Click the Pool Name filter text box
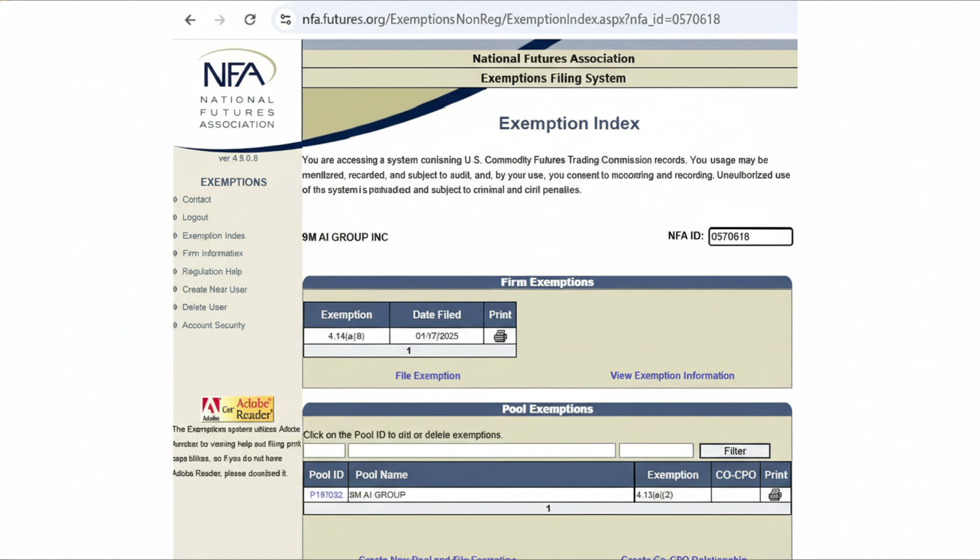980x560 pixels. tap(481, 451)
